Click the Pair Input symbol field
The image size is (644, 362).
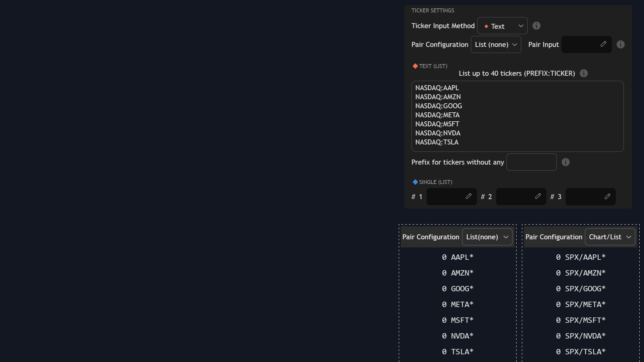[581, 45]
